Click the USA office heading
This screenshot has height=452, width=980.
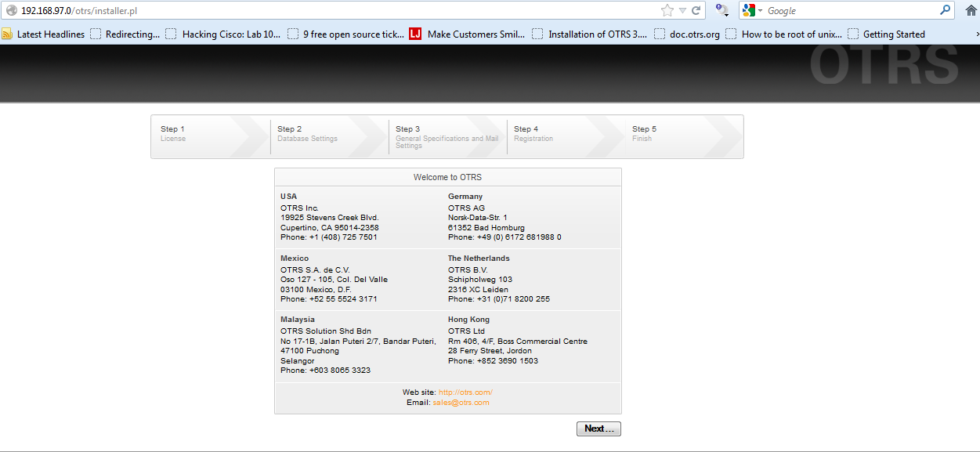coord(288,197)
